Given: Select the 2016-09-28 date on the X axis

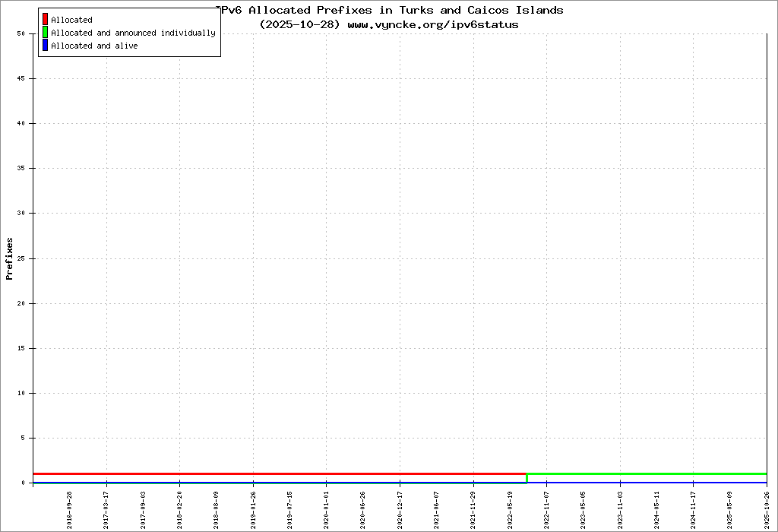Looking at the screenshot, I should (70, 509).
